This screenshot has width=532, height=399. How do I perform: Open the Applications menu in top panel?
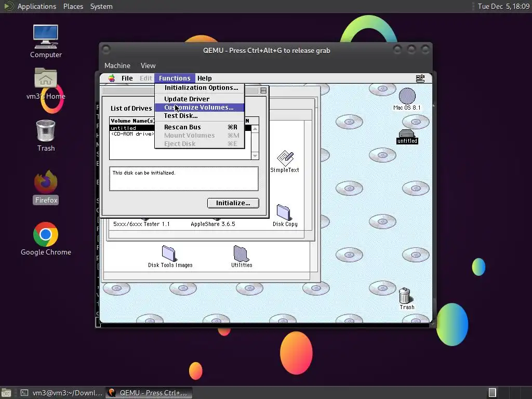(x=37, y=6)
